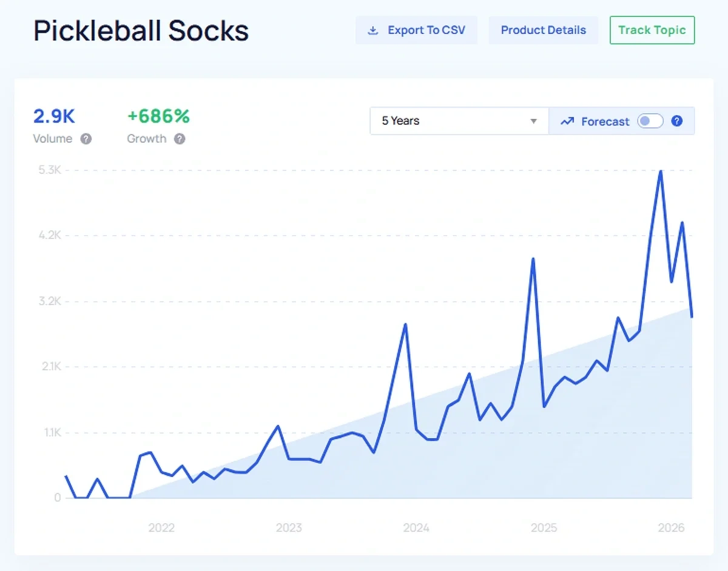Click the 2.9K volume figure
The height and width of the screenshot is (571, 728).
click(55, 116)
